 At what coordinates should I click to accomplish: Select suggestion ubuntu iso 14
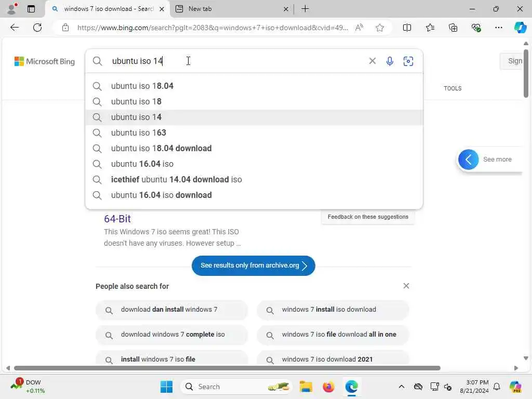(x=254, y=117)
